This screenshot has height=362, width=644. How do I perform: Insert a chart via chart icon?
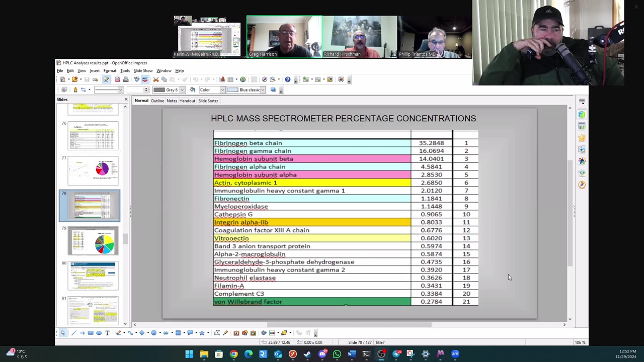click(222, 79)
